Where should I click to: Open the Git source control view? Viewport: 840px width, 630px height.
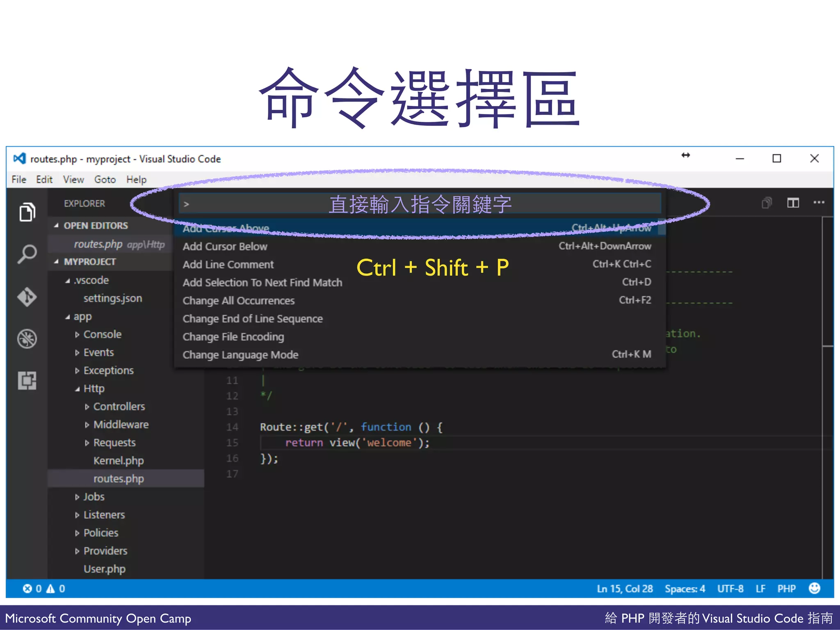[27, 297]
